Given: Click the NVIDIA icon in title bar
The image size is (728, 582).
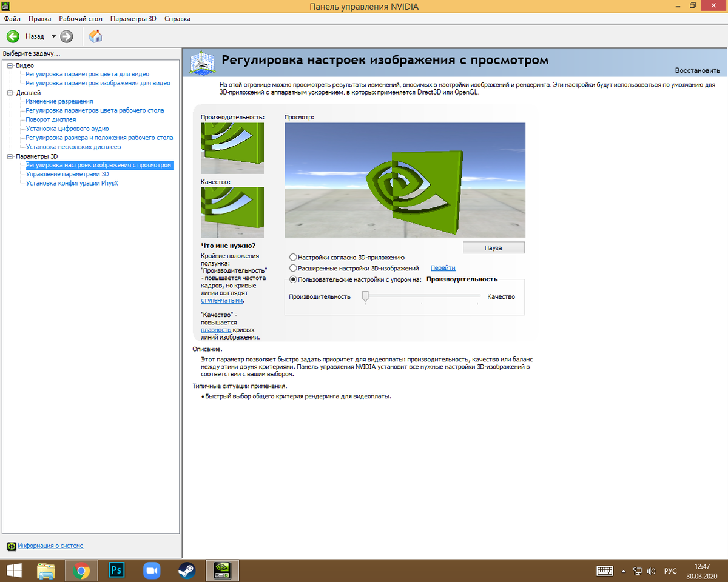Looking at the screenshot, I should click(x=6, y=6).
